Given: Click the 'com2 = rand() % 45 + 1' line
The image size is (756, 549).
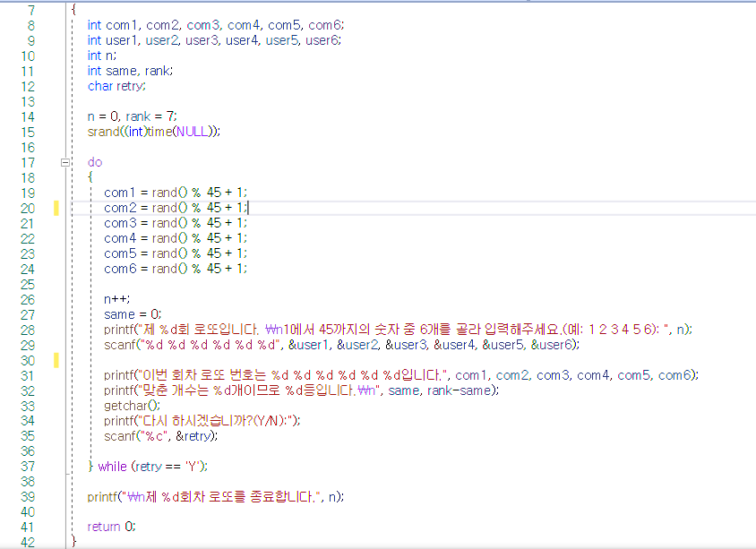Looking at the screenshot, I should (x=176, y=208).
